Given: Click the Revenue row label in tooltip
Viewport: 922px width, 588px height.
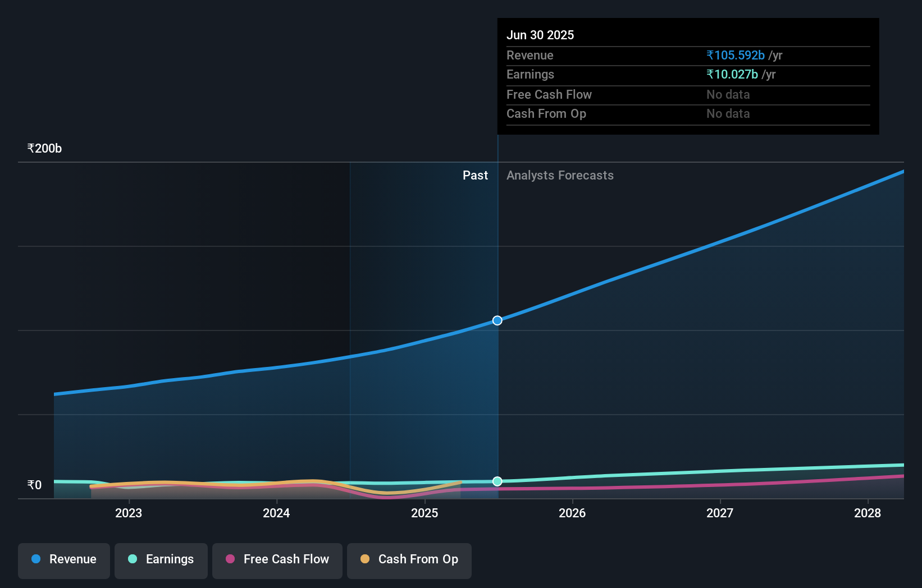Looking at the screenshot, I should (x=530, y=55).
